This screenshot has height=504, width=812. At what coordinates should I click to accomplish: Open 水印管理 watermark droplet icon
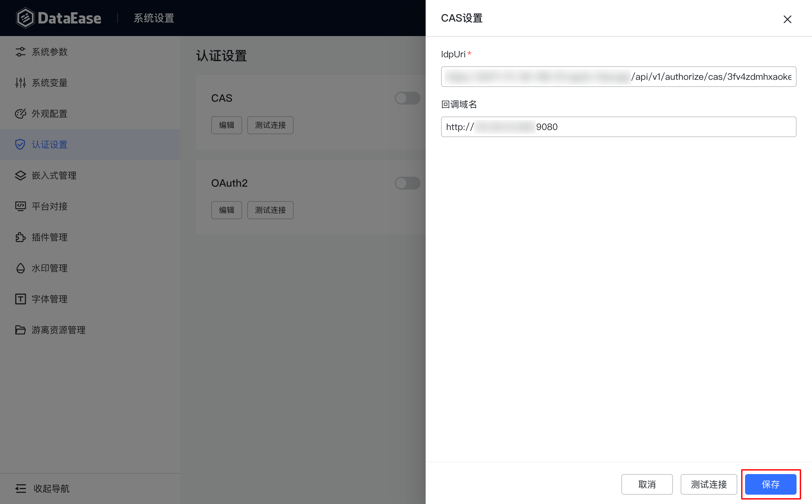(20, 268)
